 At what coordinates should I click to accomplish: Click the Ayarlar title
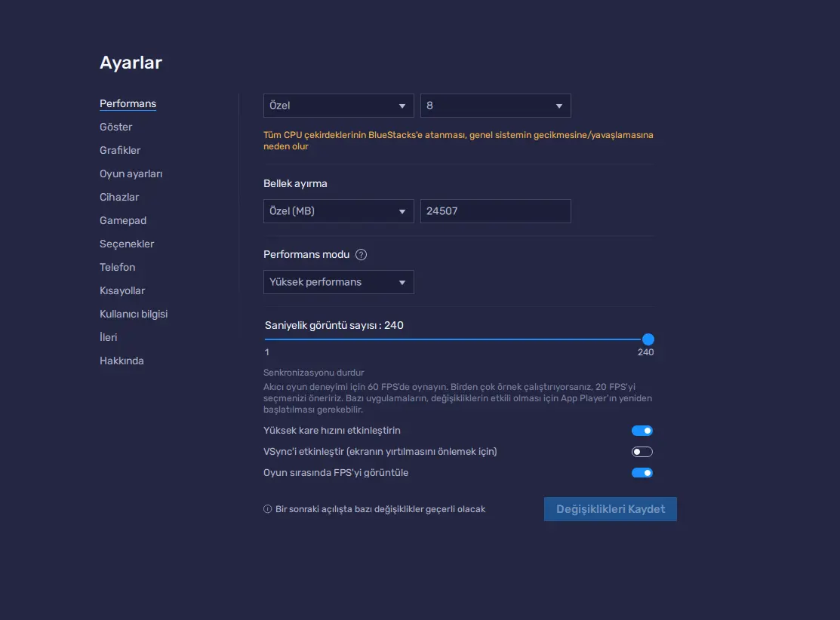(131, 63)
